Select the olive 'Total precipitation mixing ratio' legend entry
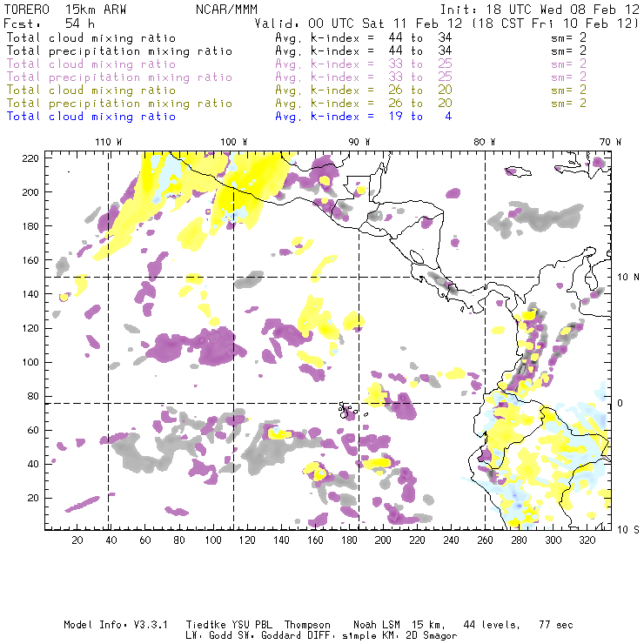Viewport: 644px width, 644px height. click(119, 103)
